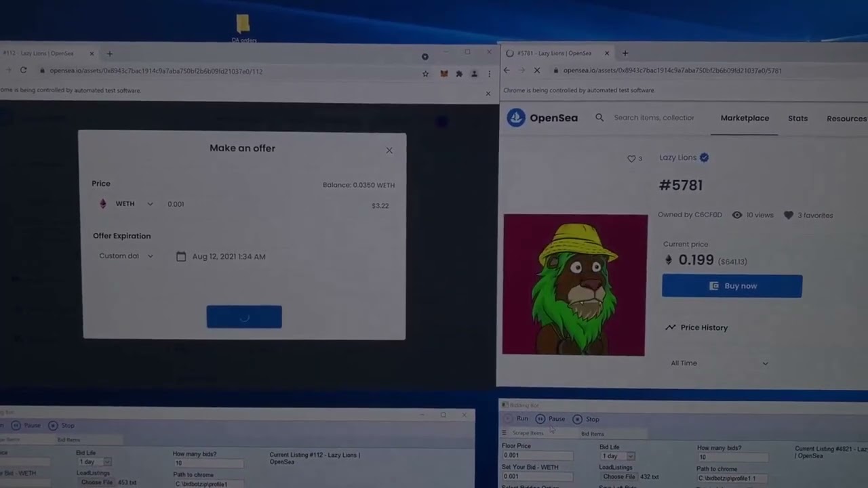
Task: Select the #5781 Lazy Lions tab
Action: pyautogui.click(x=555, y=53)
